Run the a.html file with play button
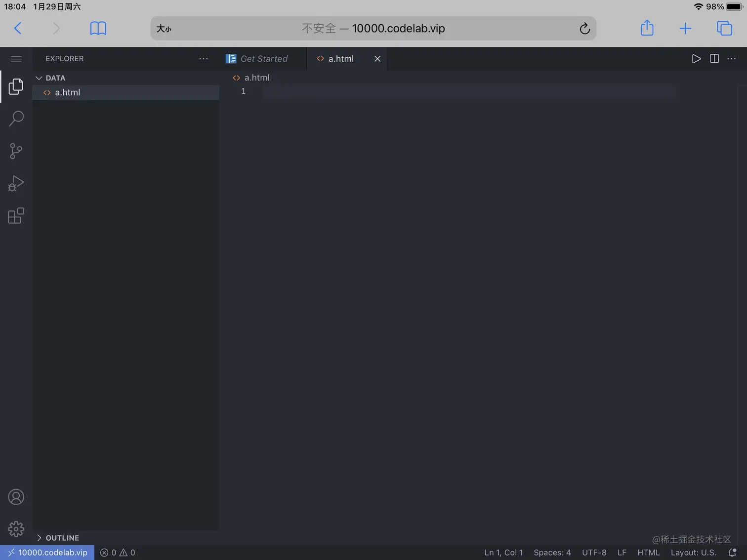 point(696,59)
